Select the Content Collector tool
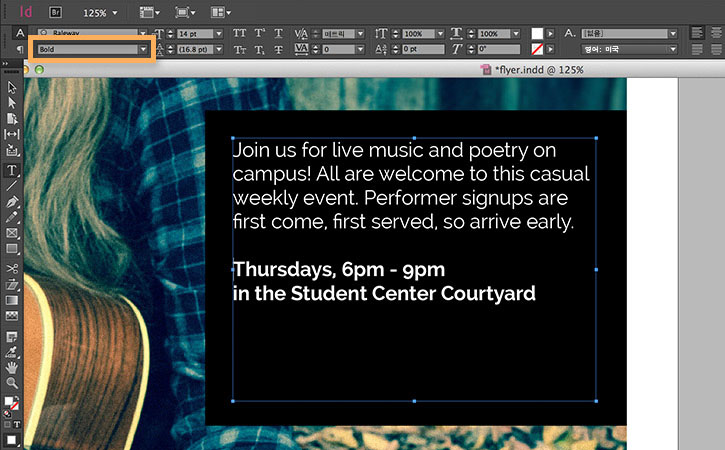 coord(12,150)
